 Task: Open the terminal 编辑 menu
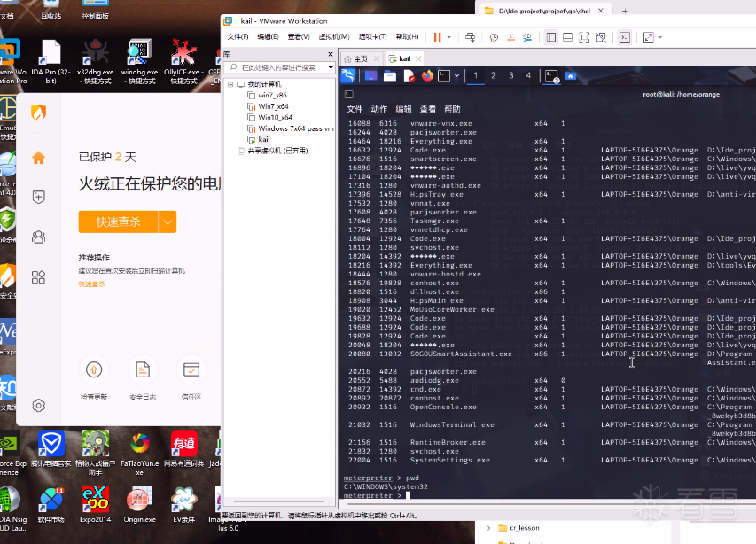pyautogui.click(x=403, y=109)
